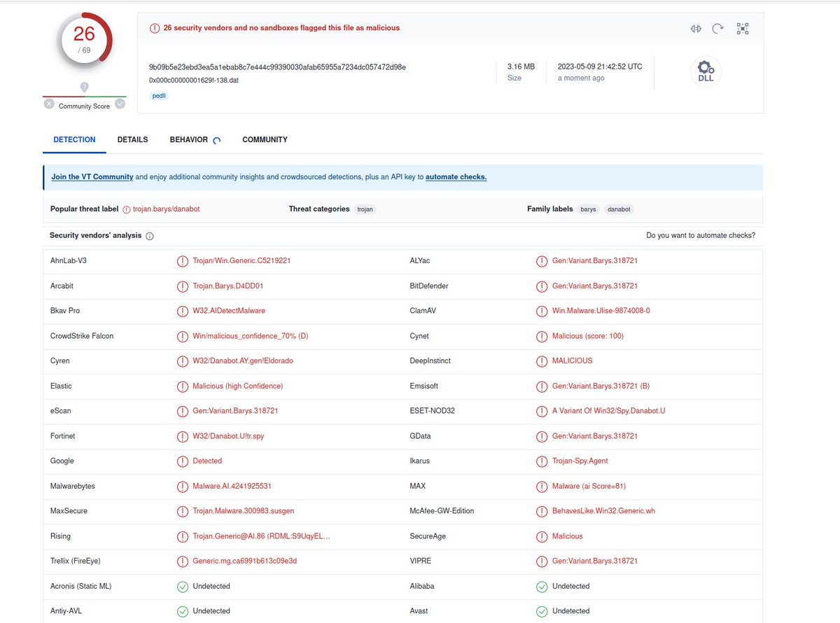840x623 pixels.
Task: Click the Gen:Variant.Barys.318721 (B) Emsisoft detection
Action: point(601,386)
